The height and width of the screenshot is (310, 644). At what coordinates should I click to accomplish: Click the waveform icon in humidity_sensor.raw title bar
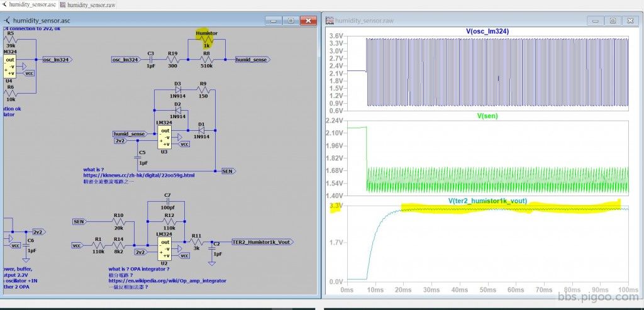point(330,21)
